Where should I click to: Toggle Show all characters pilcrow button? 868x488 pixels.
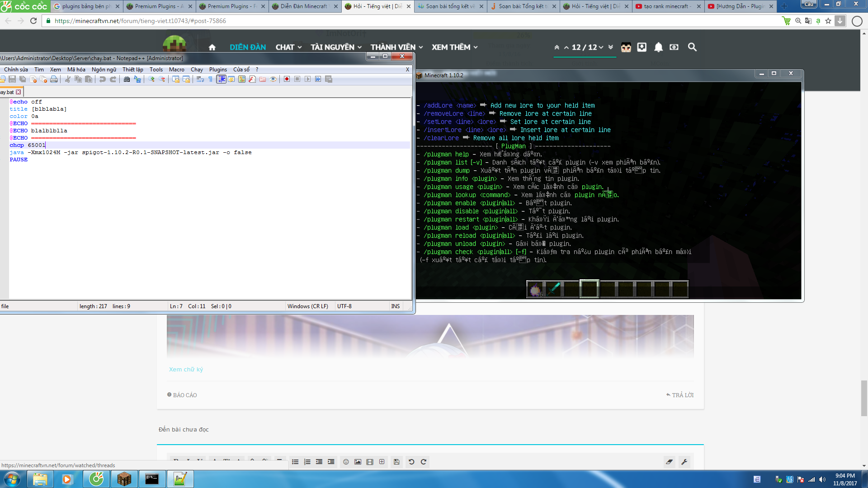[x=210, y=79]
